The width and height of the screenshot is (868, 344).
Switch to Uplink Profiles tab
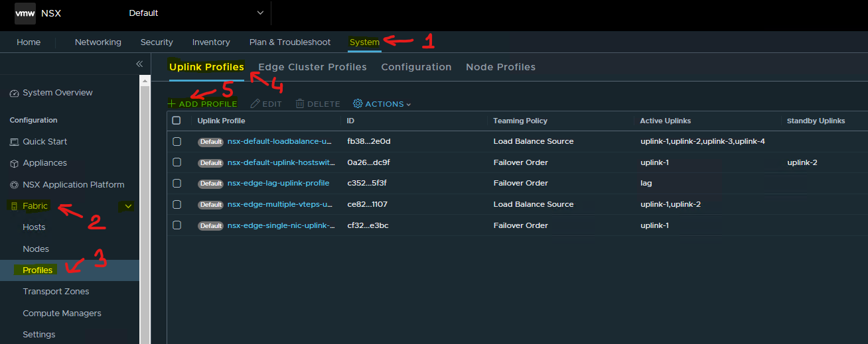point(206,67)
